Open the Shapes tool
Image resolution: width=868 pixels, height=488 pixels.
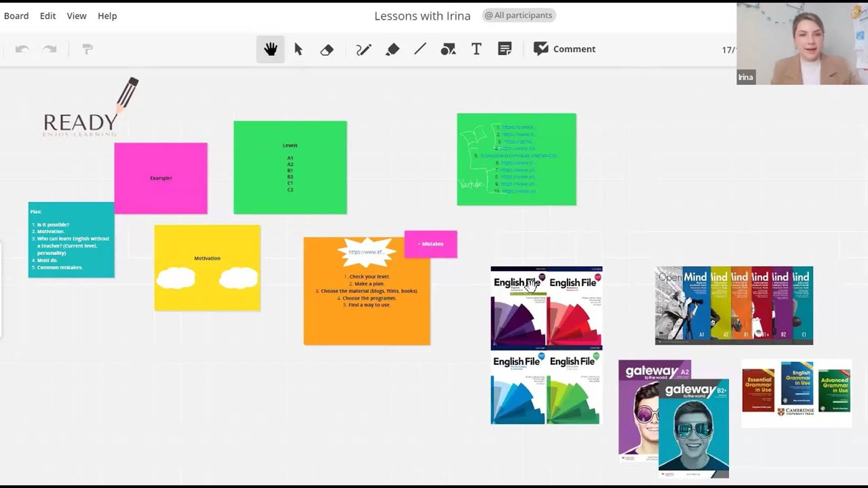tap(448, 49)
